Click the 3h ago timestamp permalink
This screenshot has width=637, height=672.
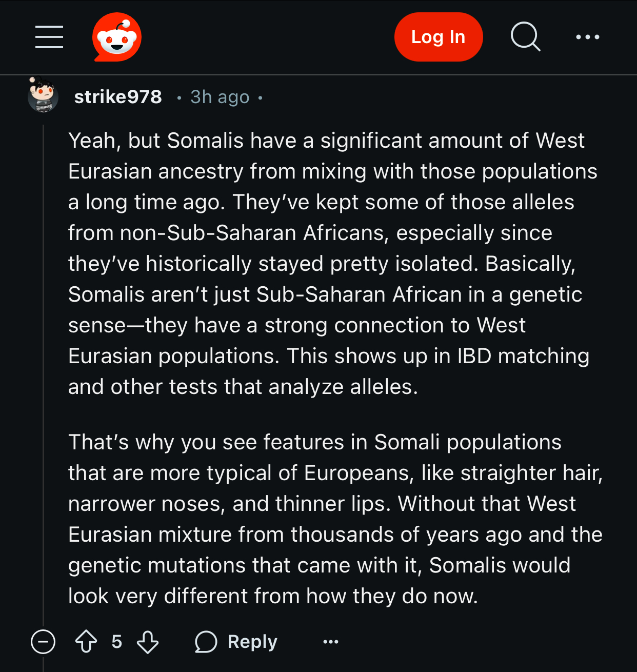tap(220, 97)
